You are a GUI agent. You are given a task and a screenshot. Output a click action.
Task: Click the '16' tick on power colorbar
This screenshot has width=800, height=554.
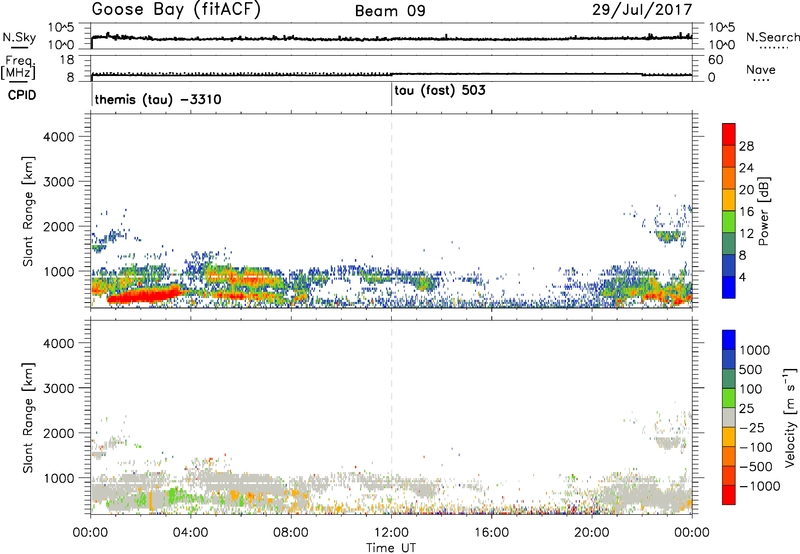pos(746,212)
